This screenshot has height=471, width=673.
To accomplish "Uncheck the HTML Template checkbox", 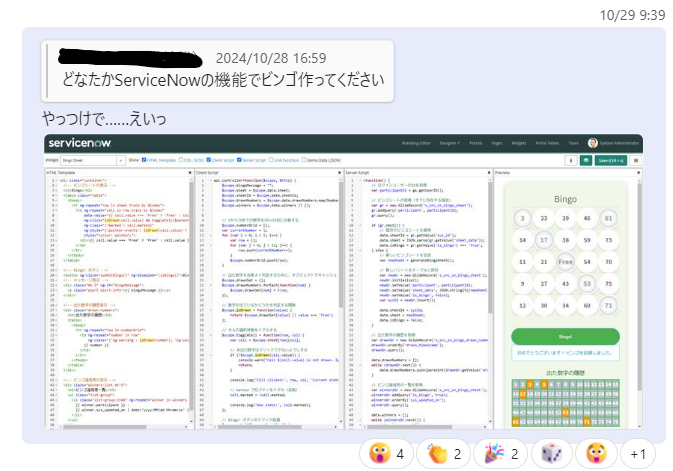I will (144, 160).
